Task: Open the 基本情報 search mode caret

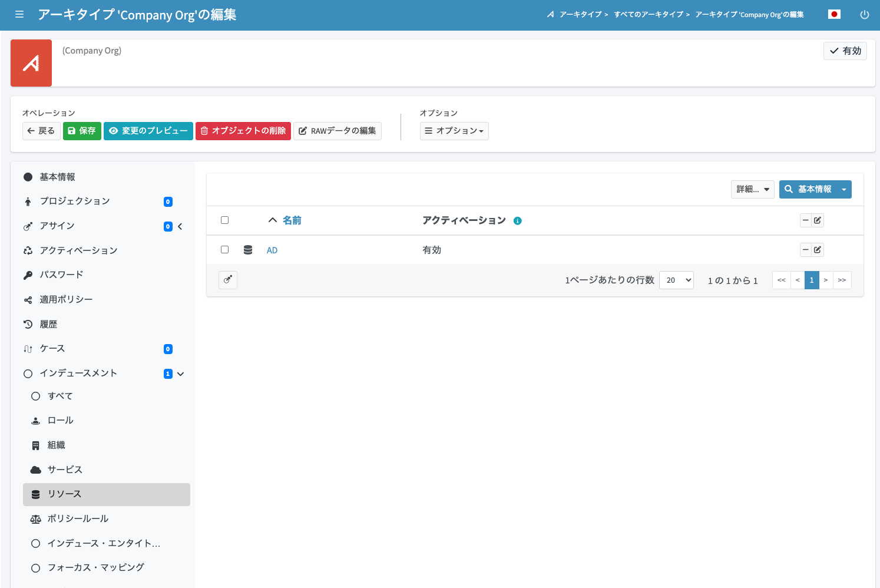Action: coord(844,189)
